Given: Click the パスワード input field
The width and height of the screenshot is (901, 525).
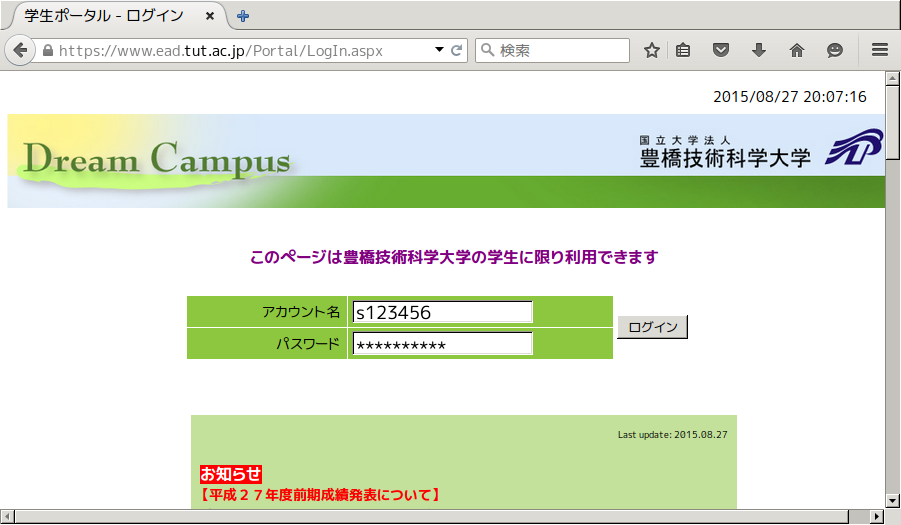Looking at the screenshot, I should [442, 343].
